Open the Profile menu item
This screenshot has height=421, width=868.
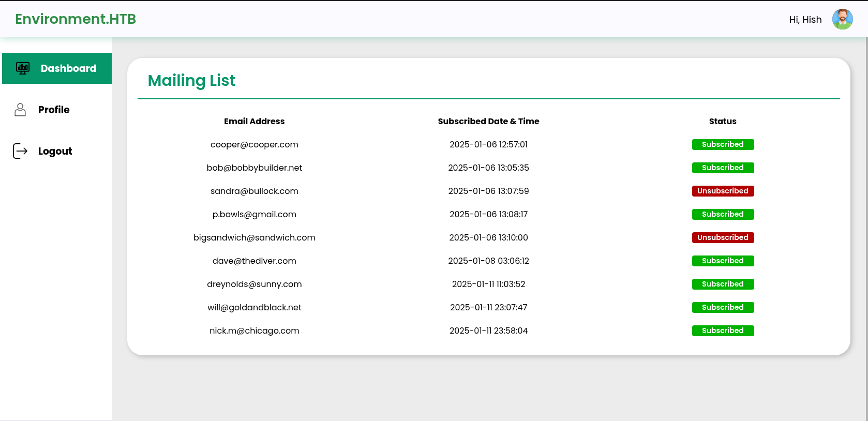click(x=54, y=110)
